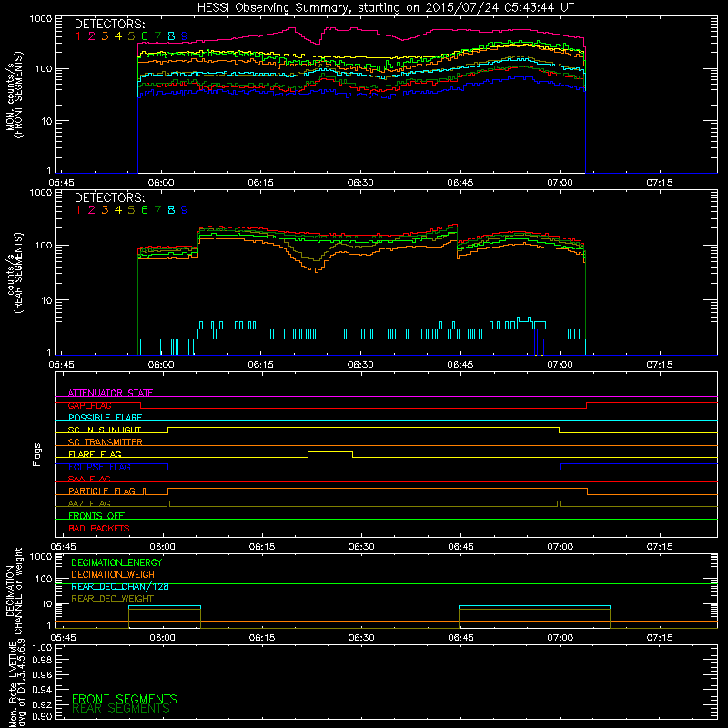The image size is (728, 728).
Task: Click the DECIMATION_WEIGHT legend label
Action: pos(116,574)
